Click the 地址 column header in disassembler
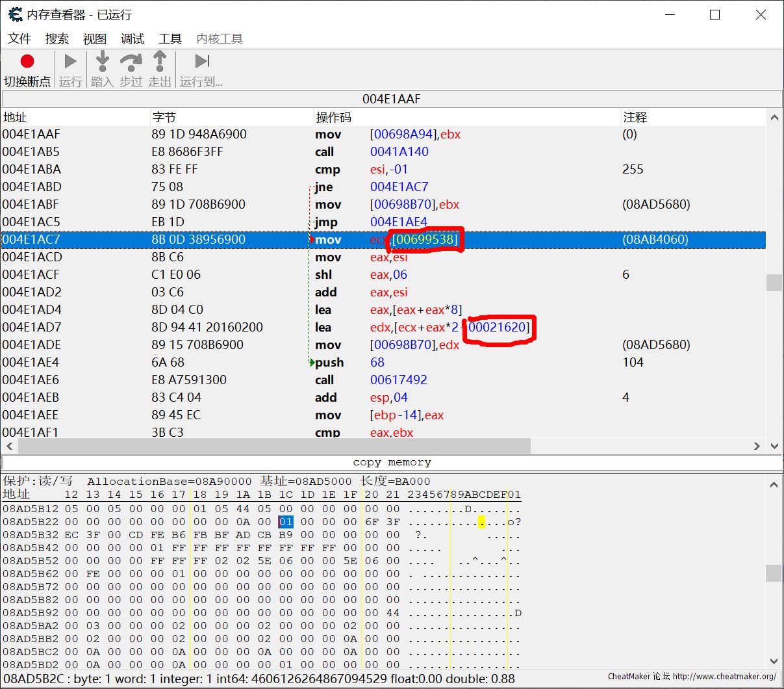The width and height of the screenshot is (784, 689). [x=16, y=117]
